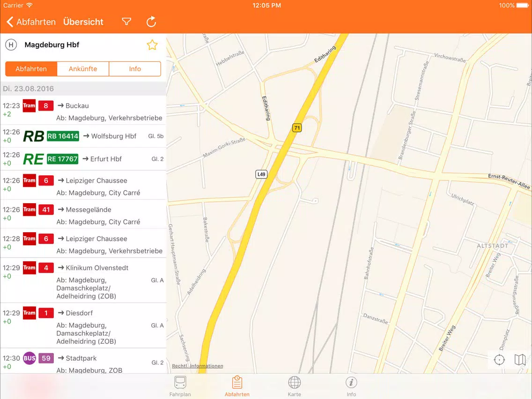
Task: Select RB 16414 to Wolfsburg Hbf
Action: [83, 136]
